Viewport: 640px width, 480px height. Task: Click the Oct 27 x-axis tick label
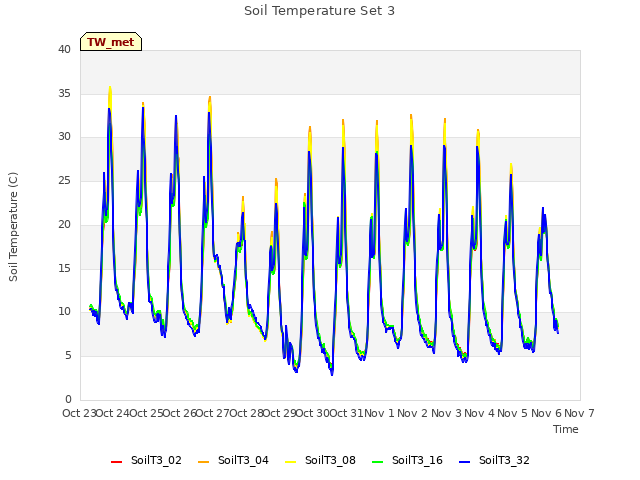click(x=213, y=413)
